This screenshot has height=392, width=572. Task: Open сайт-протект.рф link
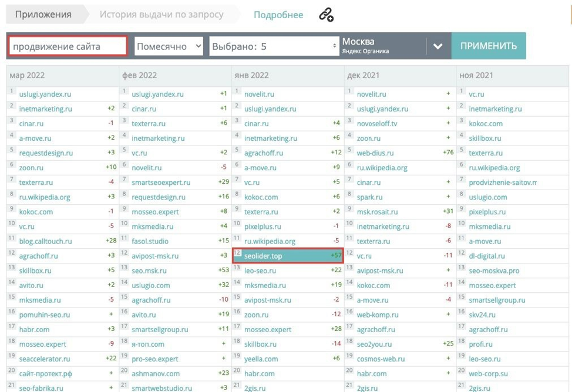pos(46,373)
